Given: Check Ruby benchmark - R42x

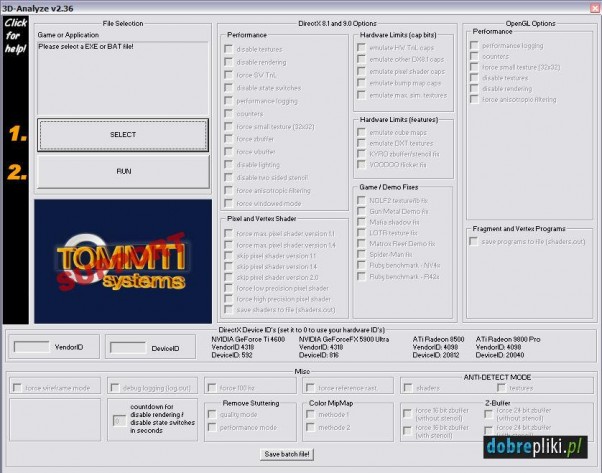Looking at the screenshot, I should [361, 276].
